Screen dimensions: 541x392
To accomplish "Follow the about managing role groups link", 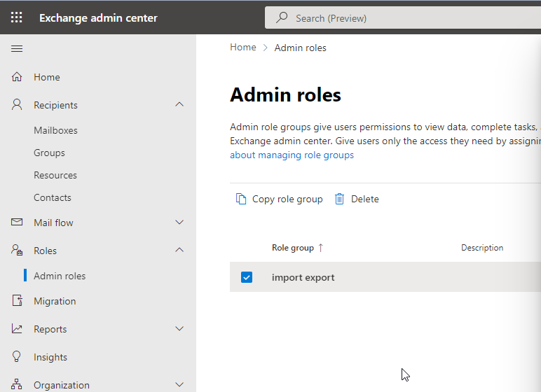I will pyautogui.click(x=292, y=155).
